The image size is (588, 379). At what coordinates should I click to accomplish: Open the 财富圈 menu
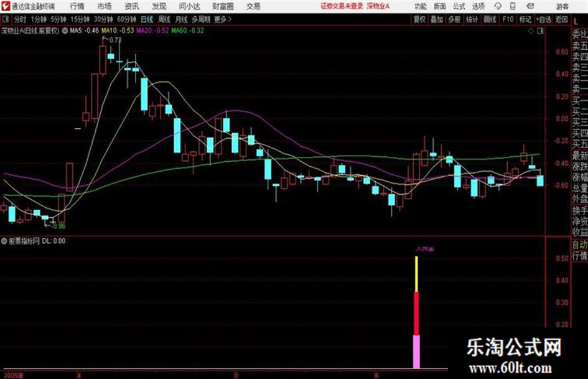pyautogui.click(x=223, y=6)
